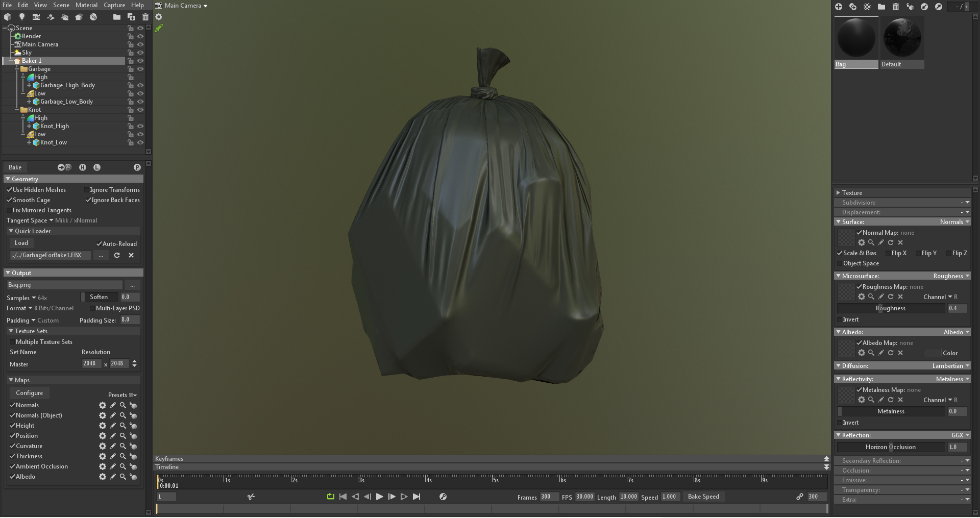Viewport: 980px width, 518px height.
Task: Click the cut keyframes scissors icon in the timeline
Action: click(x=251, y=497)
